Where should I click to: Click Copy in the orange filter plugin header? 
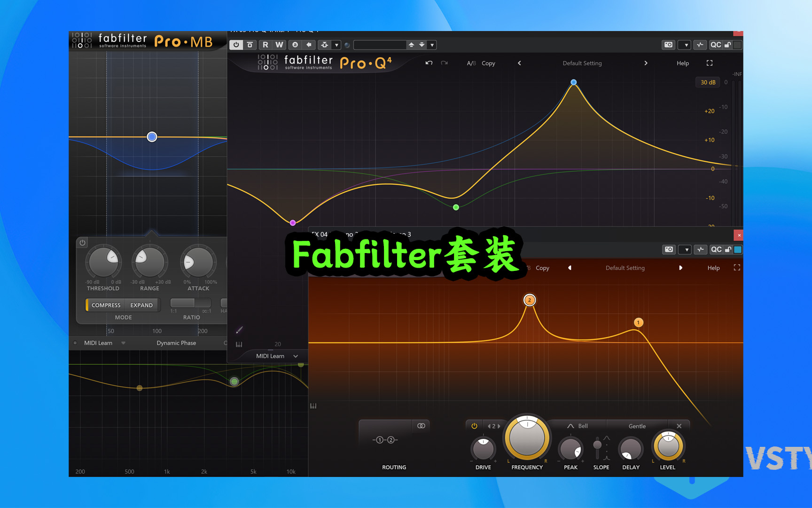pyautogui.click(x=542, y=268)
